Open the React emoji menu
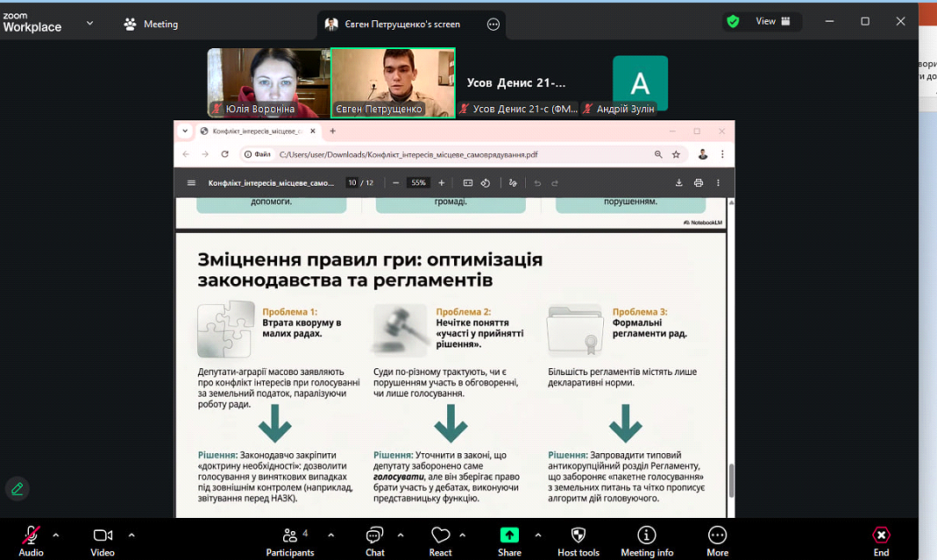937x560 pixels. (x=440, y=541)
